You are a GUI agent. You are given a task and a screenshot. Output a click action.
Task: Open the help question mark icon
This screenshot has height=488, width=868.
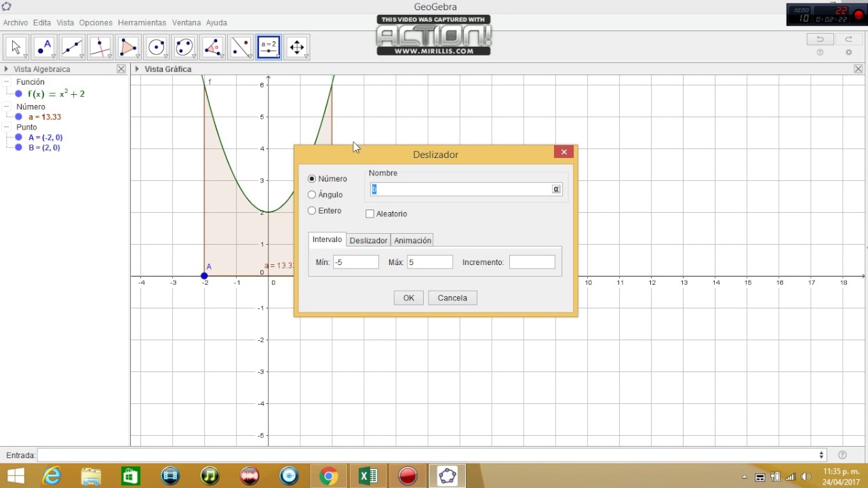(x=820, y=53)
